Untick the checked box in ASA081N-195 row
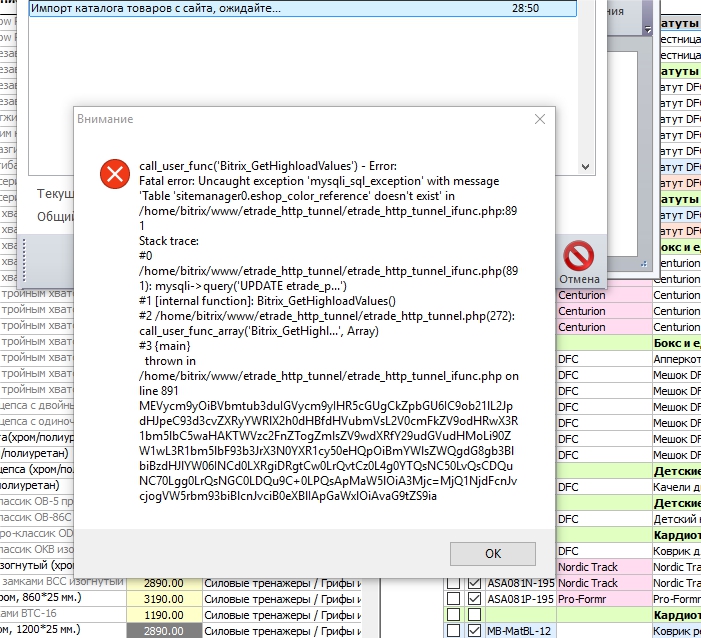This screenshot has width=701, height=638. pyautogui.click(x=474, y=583)
